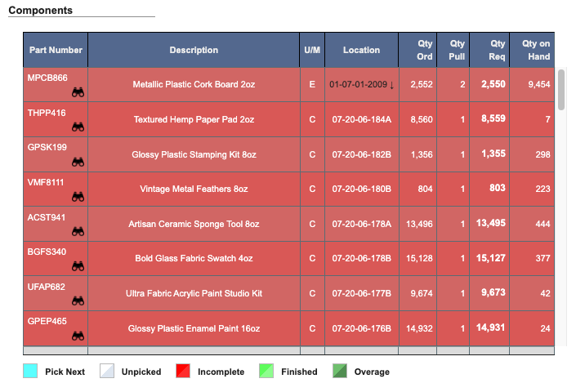Click the Unpicked legend swatch
The image size is (576, 392).
coord(107,371)
